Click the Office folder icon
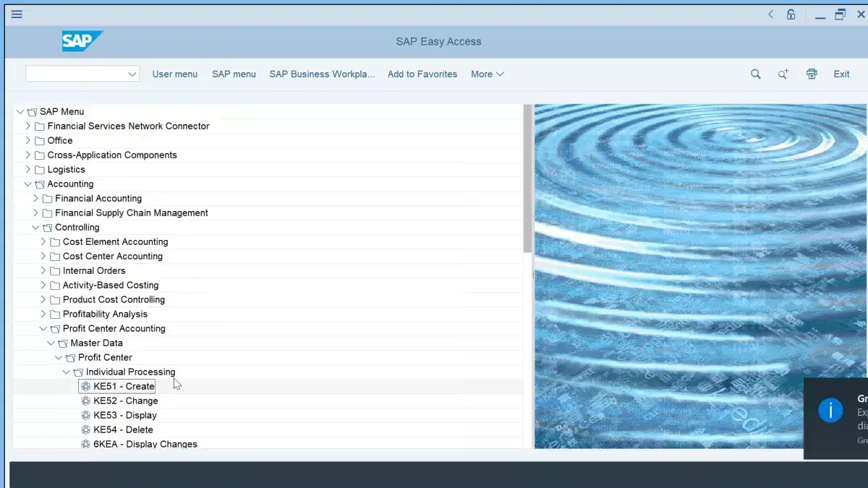868x488 pixels. [x=40, y=140]
